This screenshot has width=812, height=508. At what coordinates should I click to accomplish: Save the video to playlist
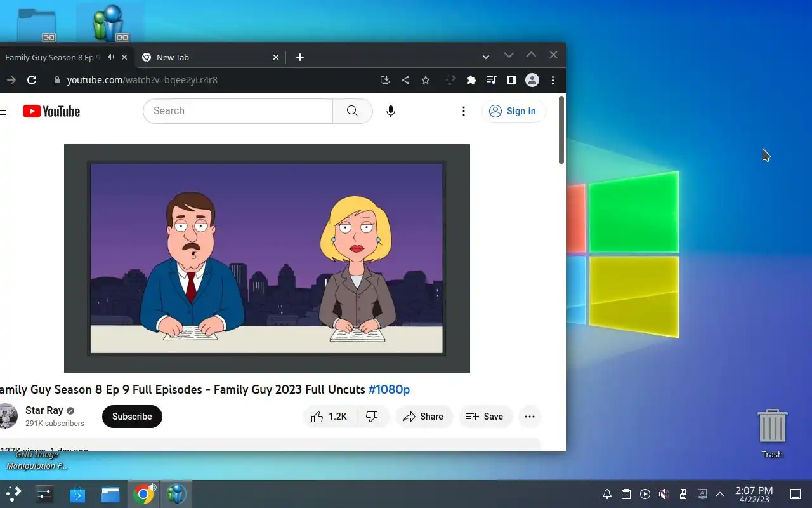point(485,417)
